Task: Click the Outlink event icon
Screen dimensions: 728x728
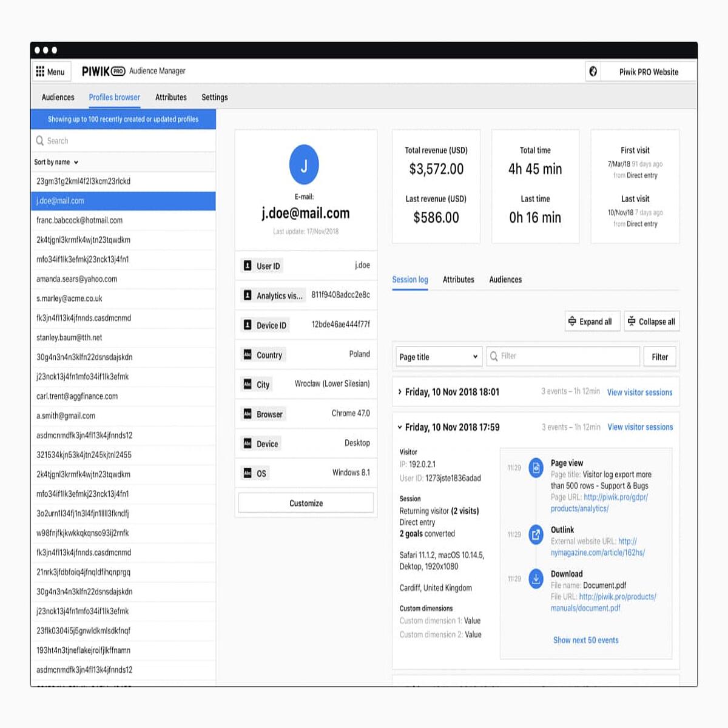Action: 536,534
